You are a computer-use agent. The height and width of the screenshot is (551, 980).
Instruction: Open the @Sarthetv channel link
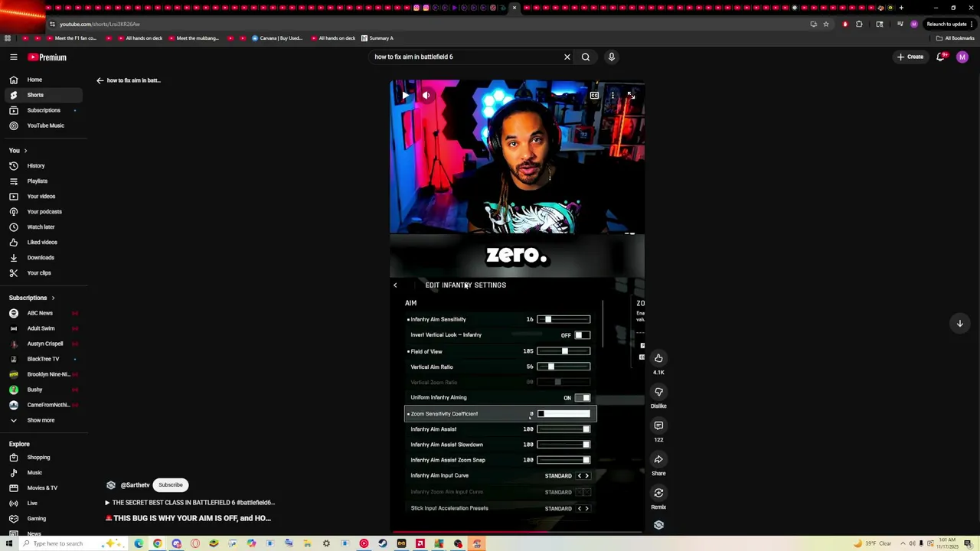coord(135,485)
